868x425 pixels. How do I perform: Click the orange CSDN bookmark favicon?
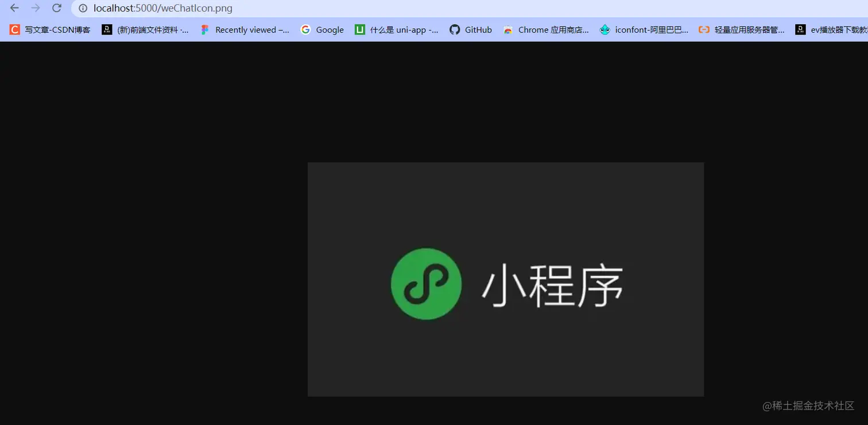pos(15,30)
